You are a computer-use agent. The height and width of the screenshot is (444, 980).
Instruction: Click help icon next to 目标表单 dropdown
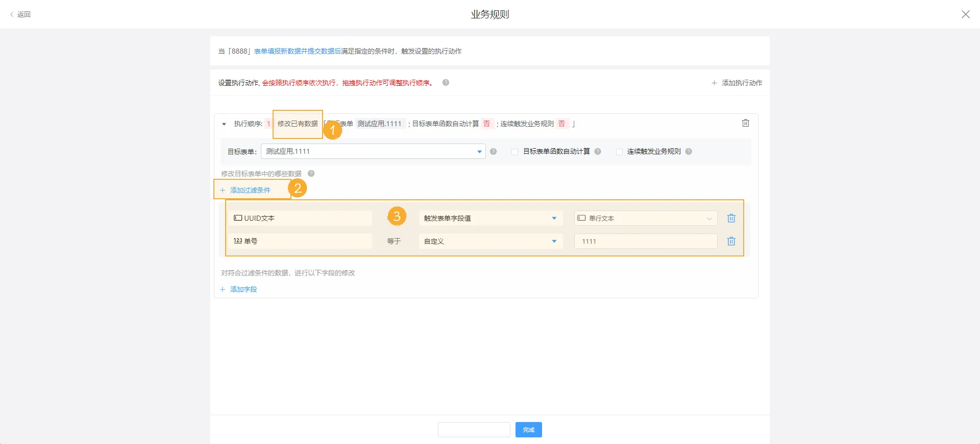pos(493,151)
